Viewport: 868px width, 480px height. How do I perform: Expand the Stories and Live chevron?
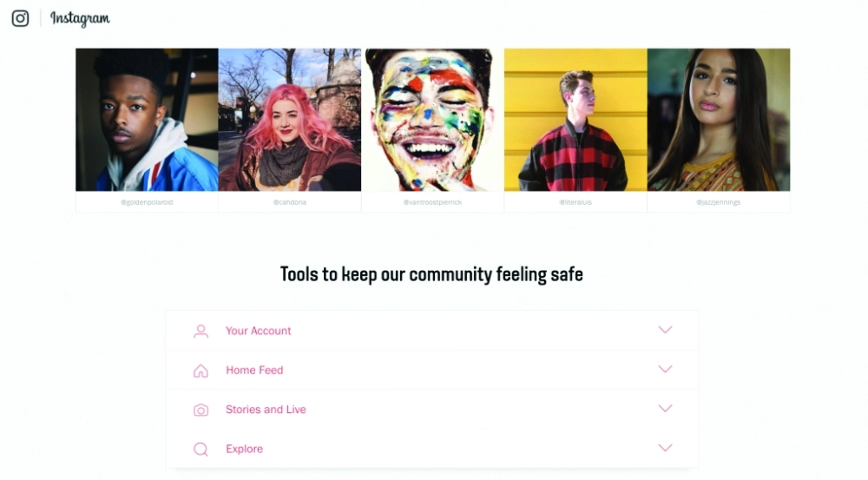665,409
